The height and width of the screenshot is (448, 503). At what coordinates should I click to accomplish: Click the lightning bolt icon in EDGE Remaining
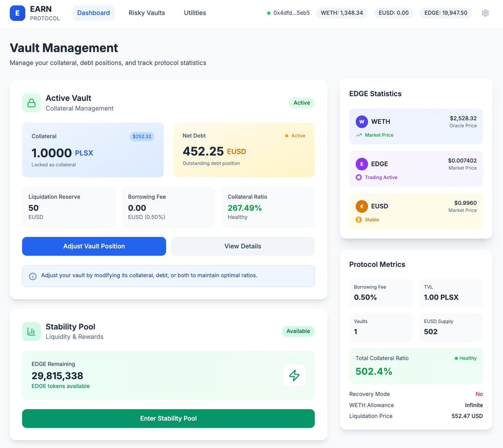point(294,375)
